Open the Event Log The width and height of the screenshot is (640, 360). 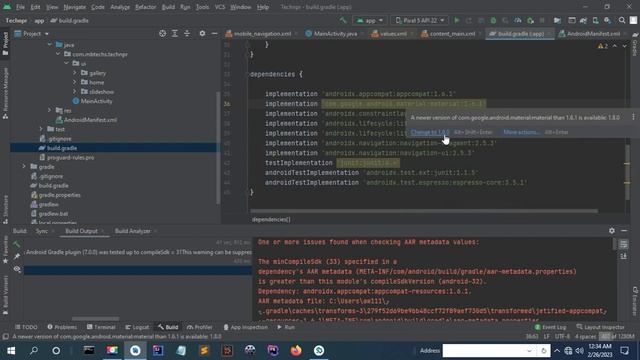[x=550, y=327]
